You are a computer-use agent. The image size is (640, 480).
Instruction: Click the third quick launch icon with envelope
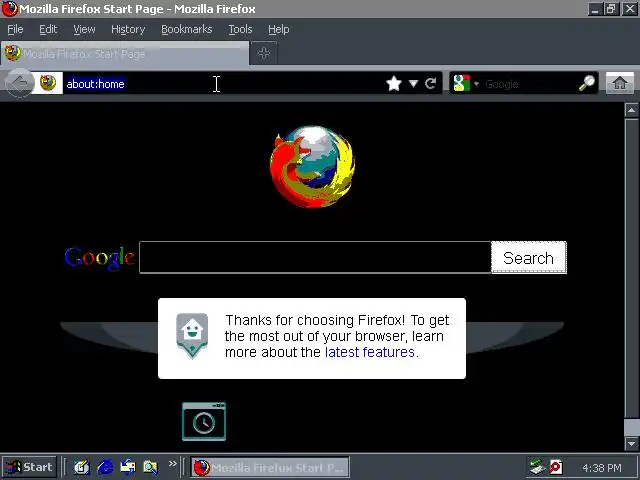[x=128, y=467]
